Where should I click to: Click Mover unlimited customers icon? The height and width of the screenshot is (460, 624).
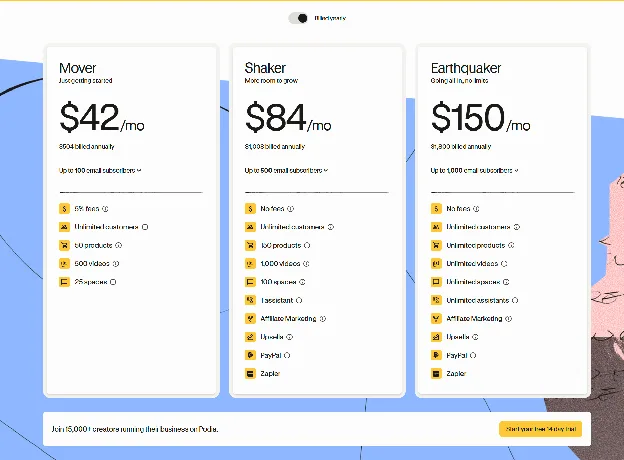point(64,227)
